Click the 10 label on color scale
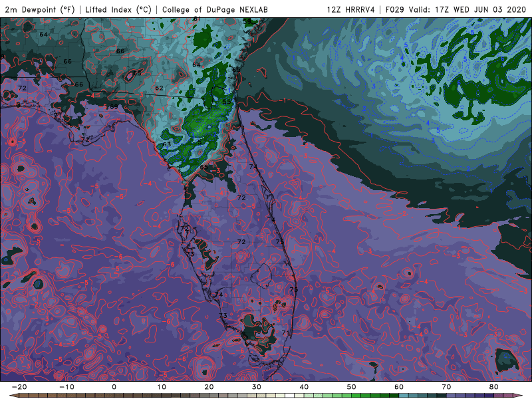The image size is (532, 399). (162, 387)
